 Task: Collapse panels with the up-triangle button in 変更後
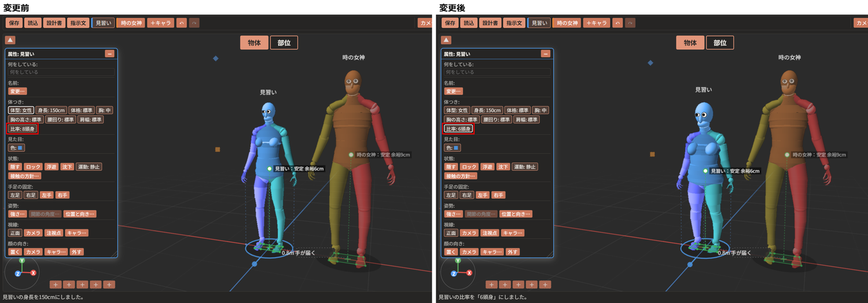point(446,40)
